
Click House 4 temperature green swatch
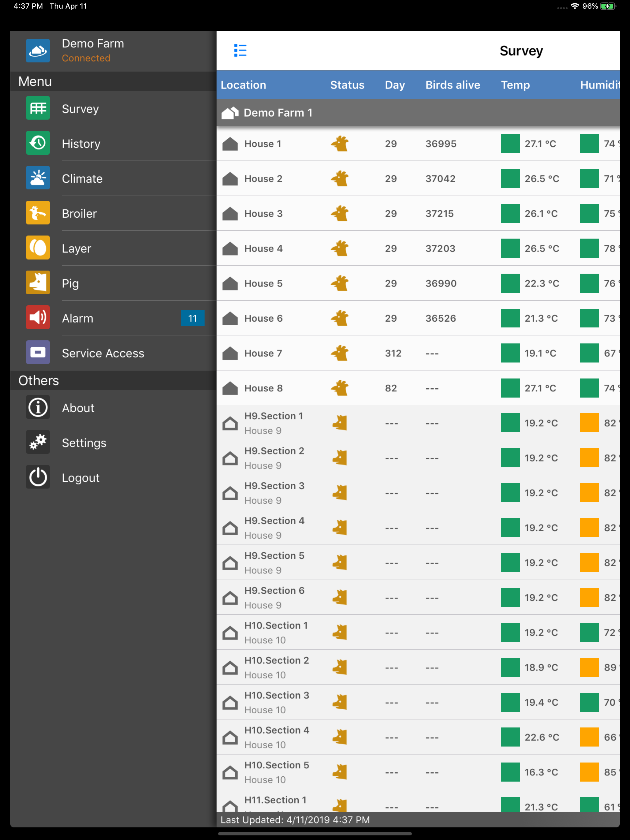[510, 248]
